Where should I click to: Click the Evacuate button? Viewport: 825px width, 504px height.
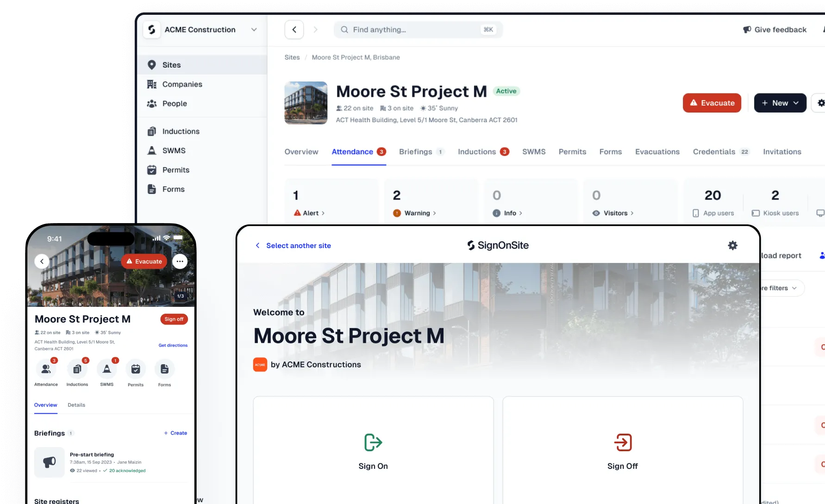tap(712, 103)
